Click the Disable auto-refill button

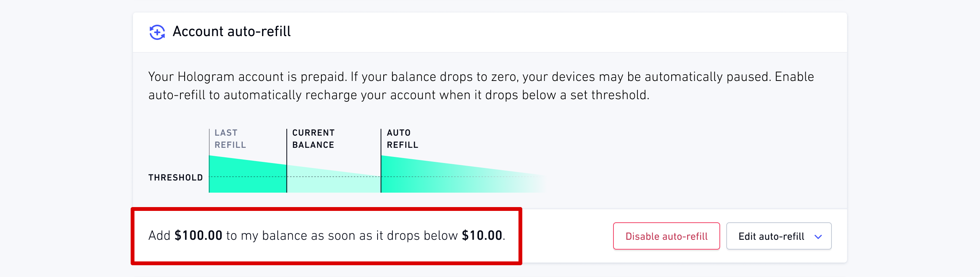[666, 236]
